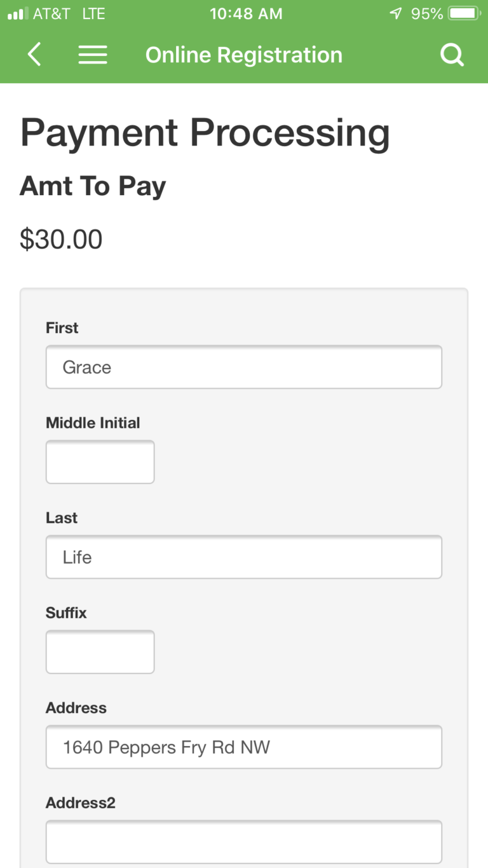Tap the 10:48 AM clock in status bar
Image resolution: width=488 pixels, height=868 pixels.
246,13
